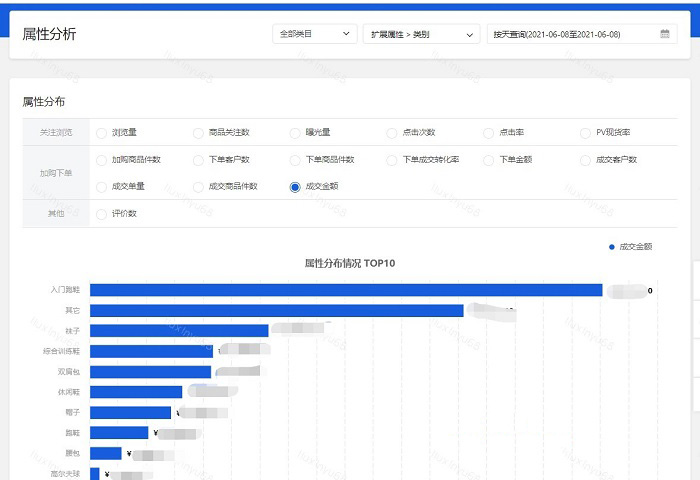700x480 pixels.
Task: Click the selected 成交金额 radio button
Action: pyautogui.click(x=295, y=187)
